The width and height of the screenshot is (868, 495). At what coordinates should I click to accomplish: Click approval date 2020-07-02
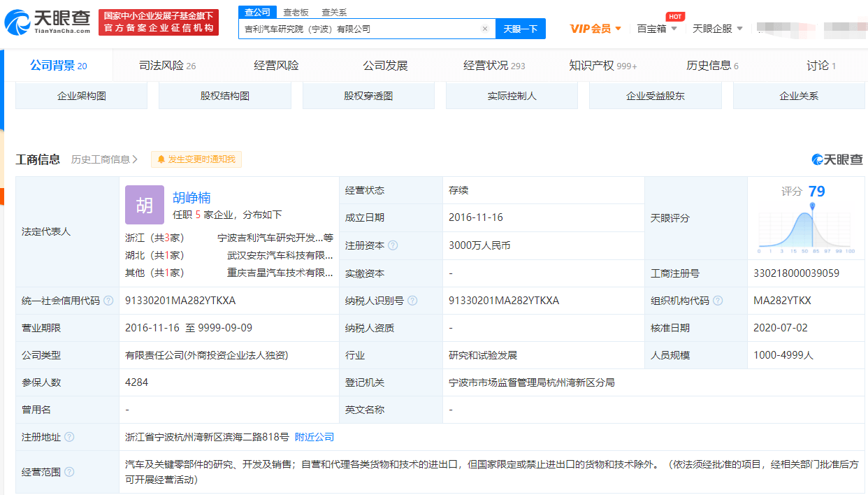[x=781, y=328]
